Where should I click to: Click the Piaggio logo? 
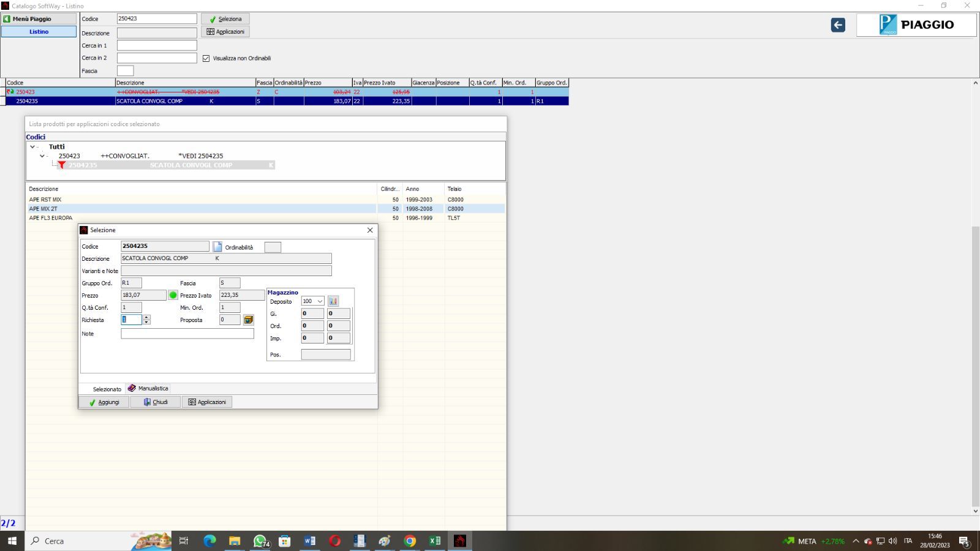tap(916, 25)
